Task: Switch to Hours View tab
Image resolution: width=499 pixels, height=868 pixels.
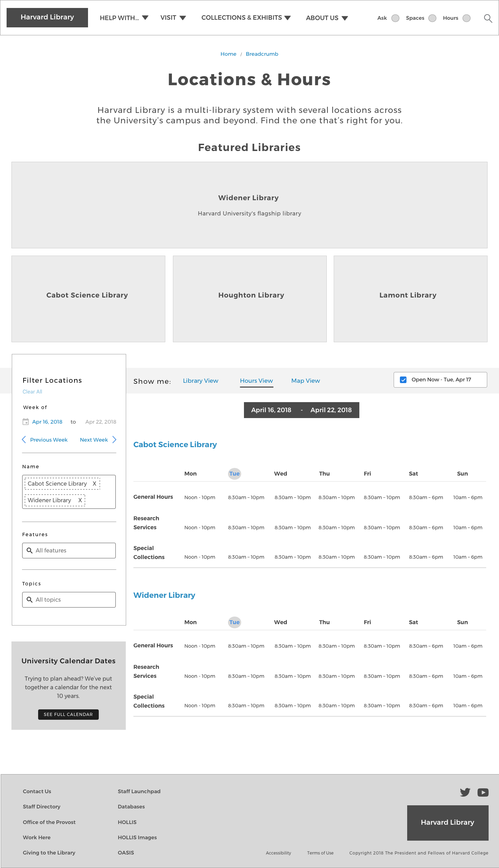Action: pos(256,381)
